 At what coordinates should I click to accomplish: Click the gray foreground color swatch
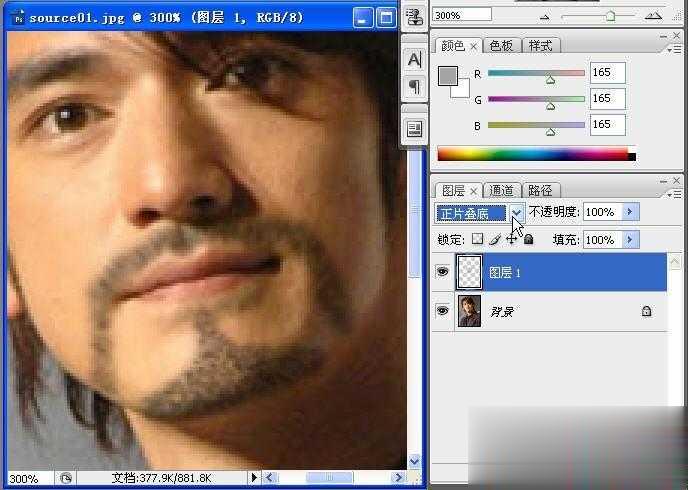(x=448, y=76)
